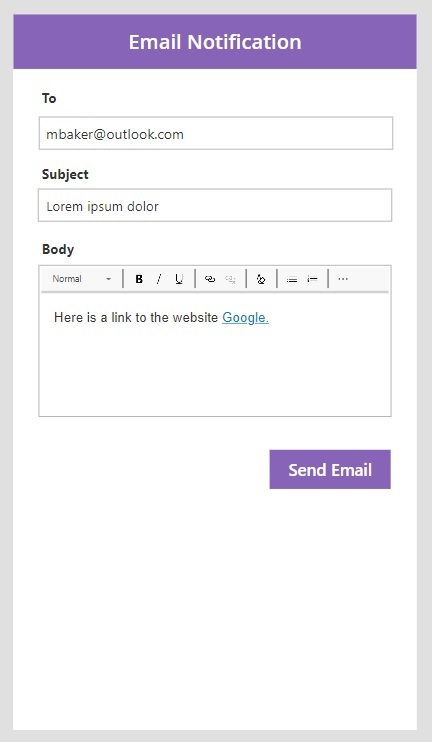Screen dimensions: 432x742
Task: Clear formatting with the eraser icon
Action: click(x=261, y=279)
